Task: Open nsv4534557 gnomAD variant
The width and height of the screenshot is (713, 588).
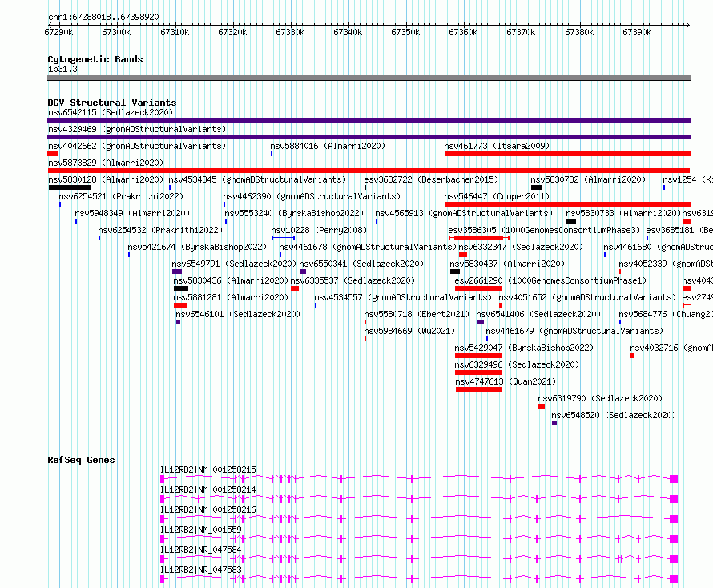Action: click(403, 297)
